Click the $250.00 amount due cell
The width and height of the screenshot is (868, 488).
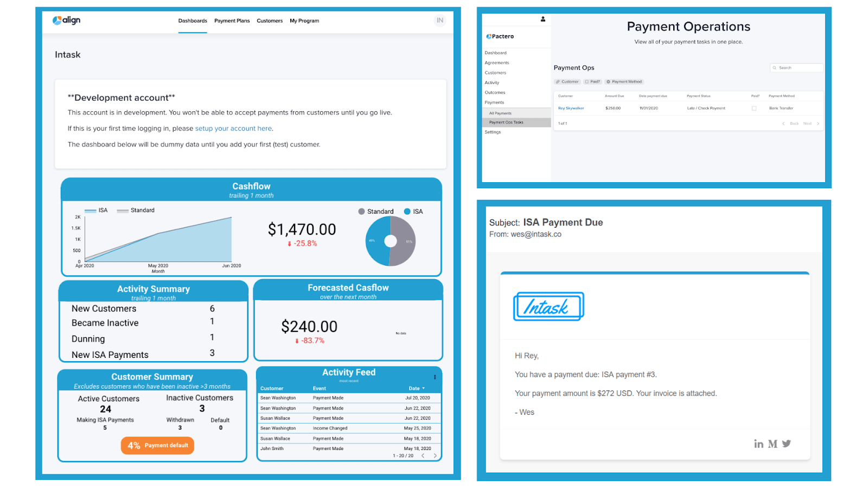pyautogui.click(x=613, y=108)
